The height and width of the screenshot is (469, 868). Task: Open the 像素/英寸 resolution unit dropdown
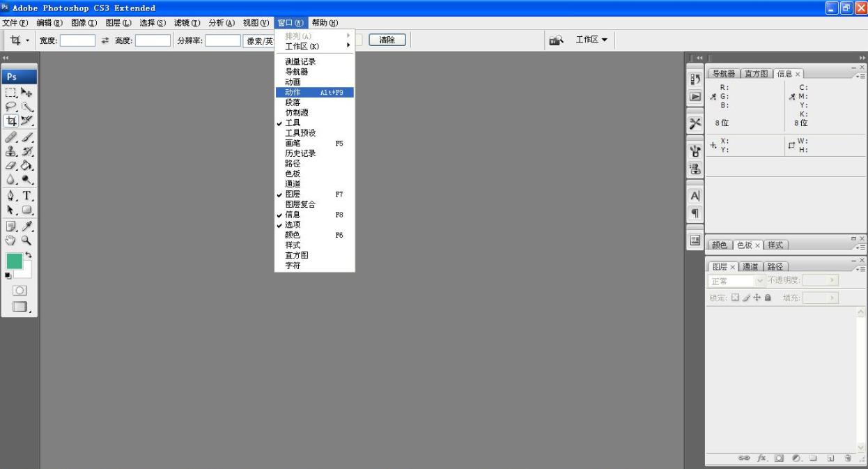pyautogui.click(x=259, y=40)
